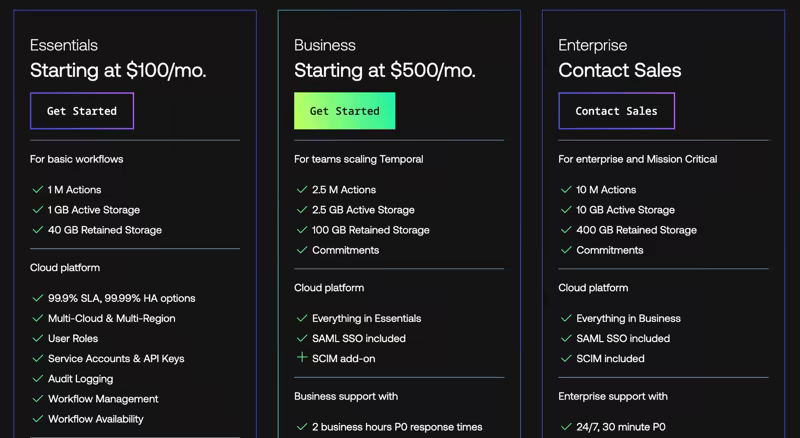Click checkmark beside Enterprise plan Commitments
The width and height of the screenshot is (800, 438).
tap(566, 250)
